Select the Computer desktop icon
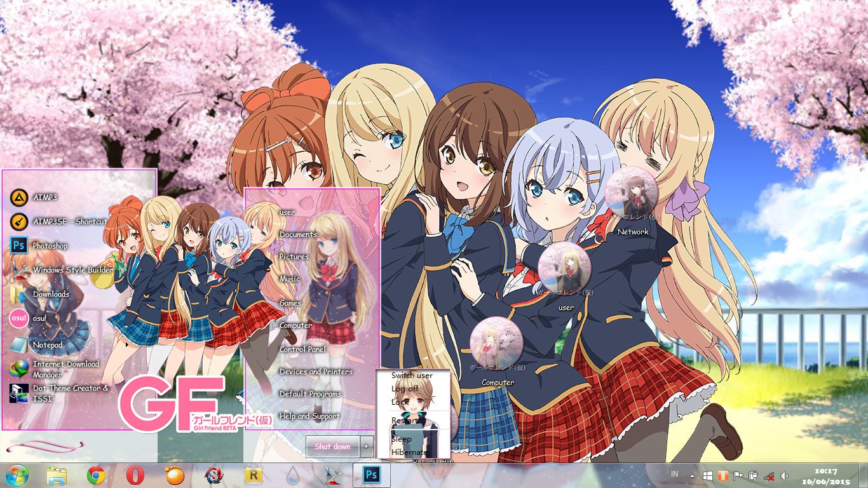Screen dimensions: 868x488 pos(497,352)
